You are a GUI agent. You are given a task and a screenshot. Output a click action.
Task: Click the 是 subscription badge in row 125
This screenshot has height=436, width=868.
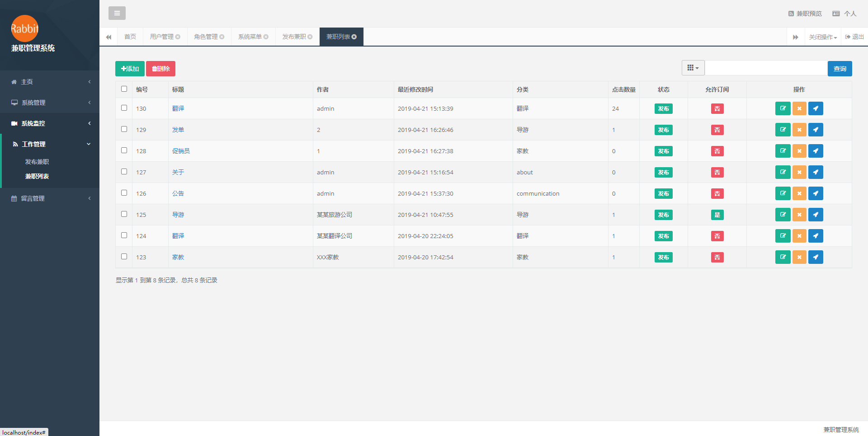pyautogui.click(x=717, y=215)
